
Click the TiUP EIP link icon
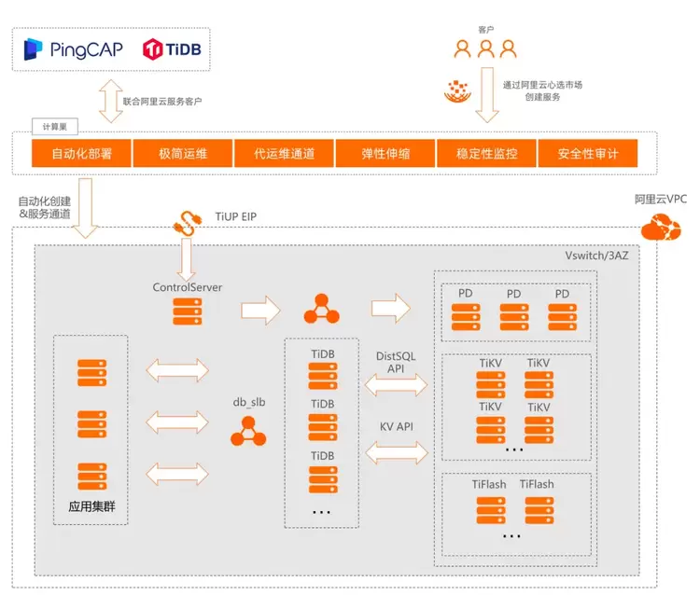[x=188, y=222]
